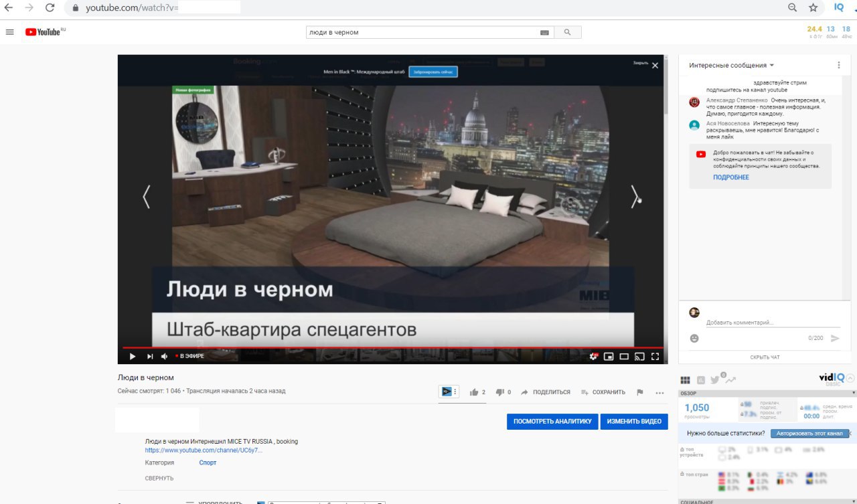Click the commenter avatar beside the chat input

pos(694,313)
